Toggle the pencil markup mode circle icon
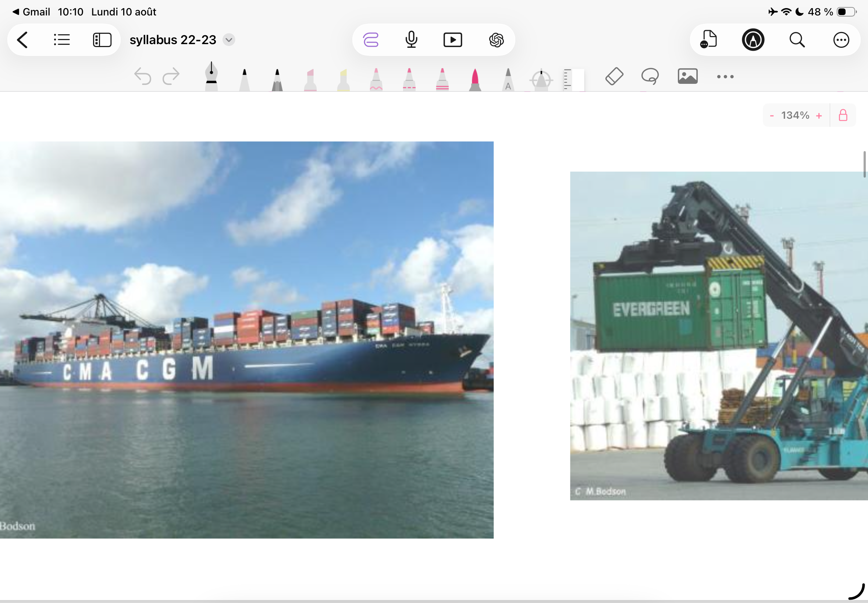Image resolution: width=868 pixels, height=603 pixels. click(753, 40)
